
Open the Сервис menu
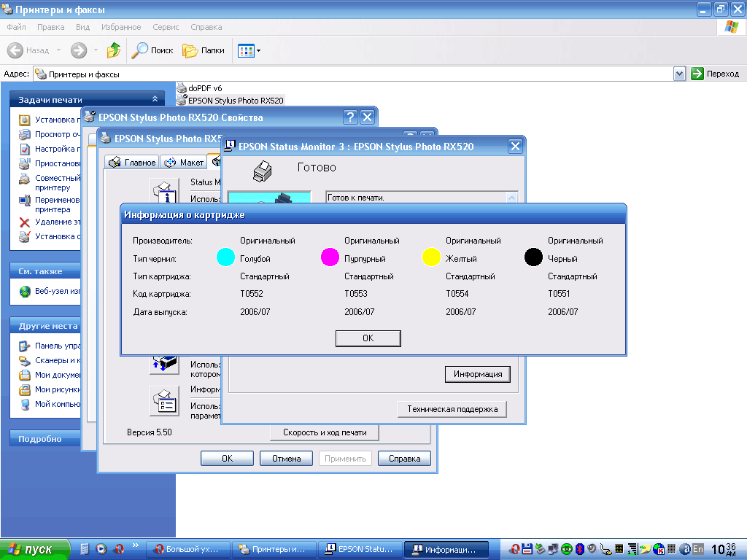pyautogui.click(x=166, y=27)
